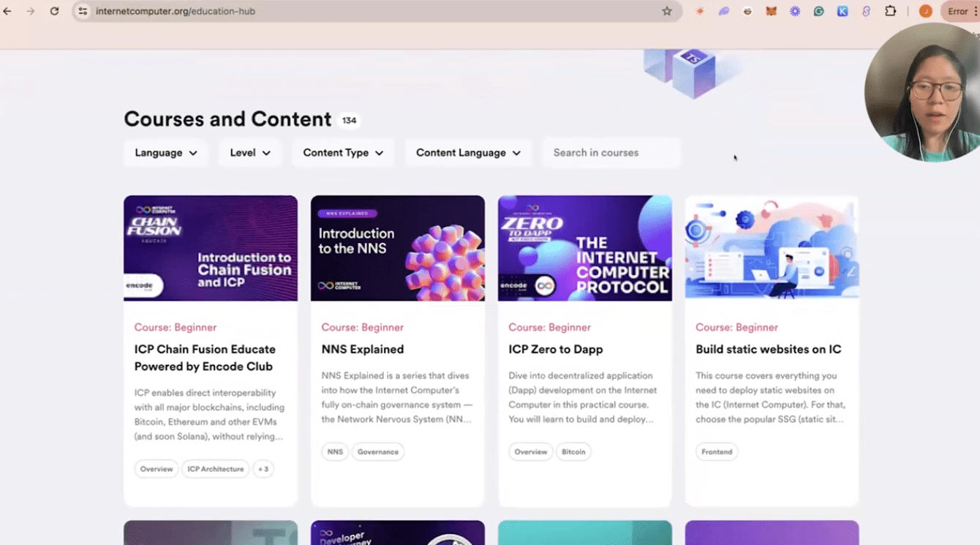Open site information next to URL

pyautogui.click(x=83, y=11)
